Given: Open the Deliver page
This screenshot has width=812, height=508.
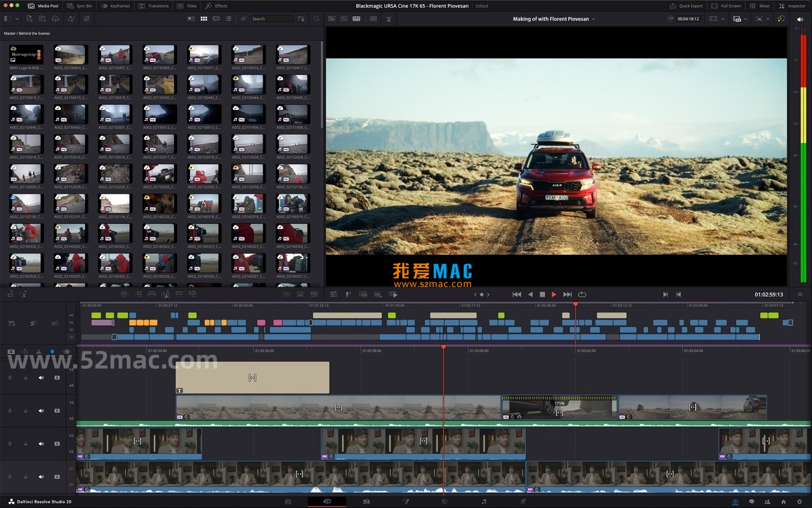Looking at the screenshot, I should 524,501.
